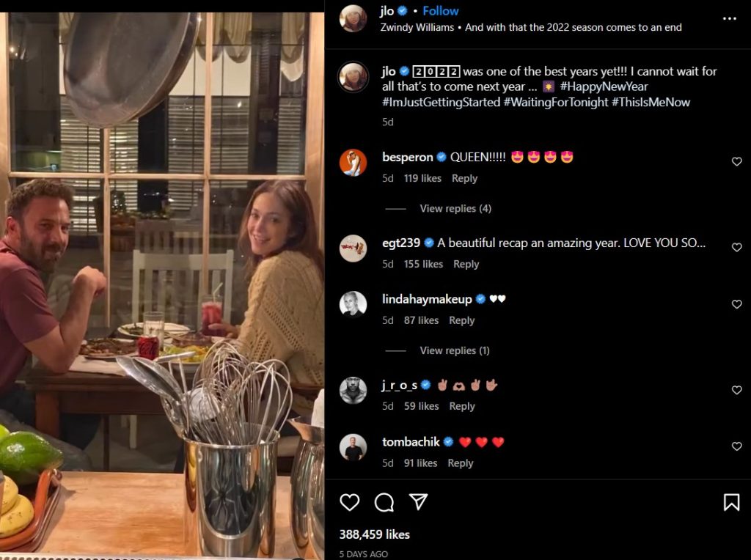Save post with the bookmark icon

730,502
